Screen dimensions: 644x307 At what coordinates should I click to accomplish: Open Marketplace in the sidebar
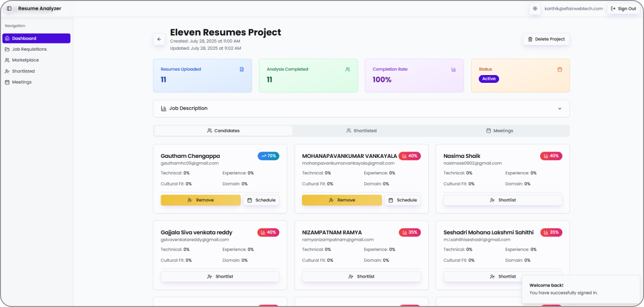(x=36, y=60)
